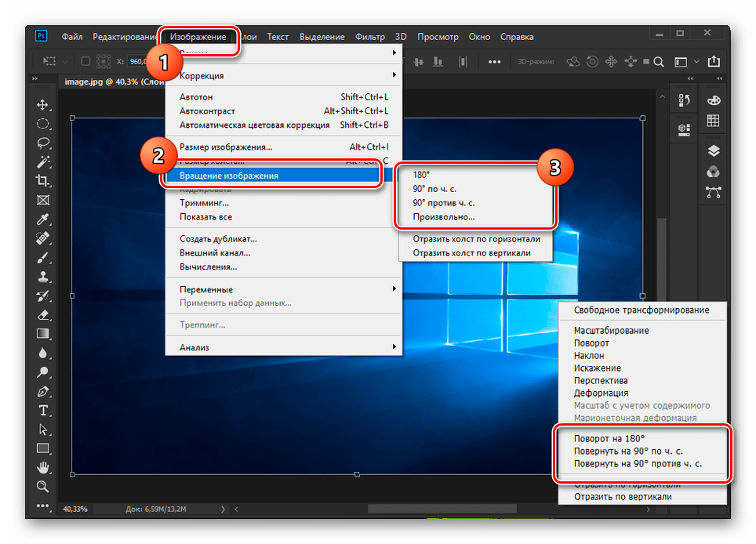Click Создать дубликат... entry
The width and height of the screenshot is (756, 544).
[x=284, y=239]
